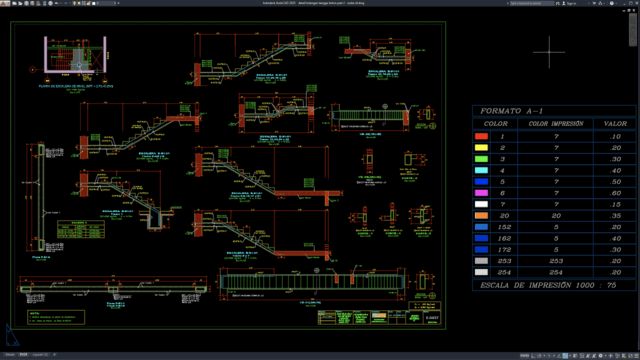Expand the Workspace Switching dropdown arrow
The width and height of the screenshot is (640, 360).
click(606, 356)
